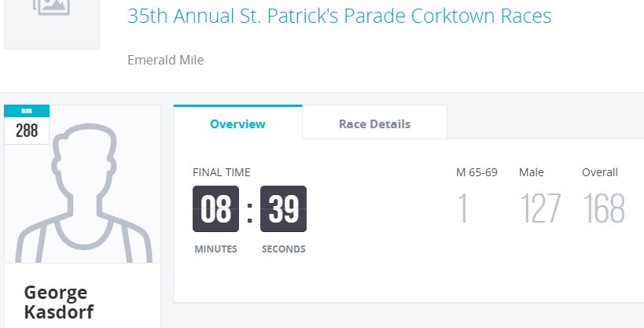Image resolution: width=644 pixels, height=328 pixels.
Task: Click the teal BIB label badge
Action: pos(27,111)
